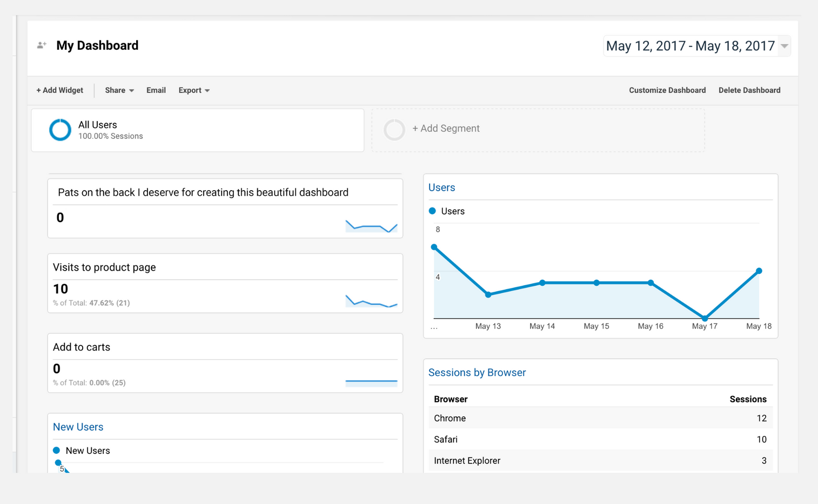The image size is (818, 504).
Task: Click the Add Widget button
Action: pyautogui.click(x=59, y=90)
